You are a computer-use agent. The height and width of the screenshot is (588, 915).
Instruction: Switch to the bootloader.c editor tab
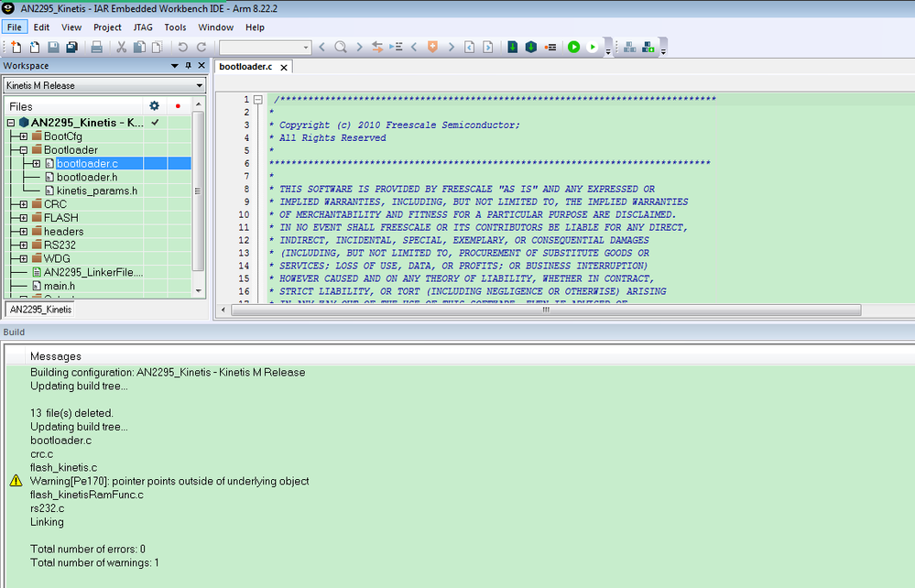(245, 67)
